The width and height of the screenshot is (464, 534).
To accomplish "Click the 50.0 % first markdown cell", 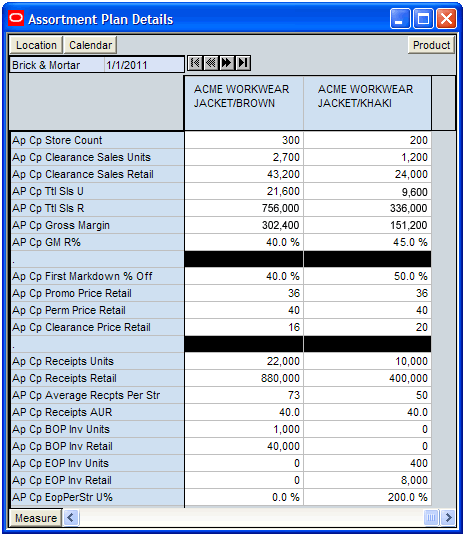I will [367, 276].
